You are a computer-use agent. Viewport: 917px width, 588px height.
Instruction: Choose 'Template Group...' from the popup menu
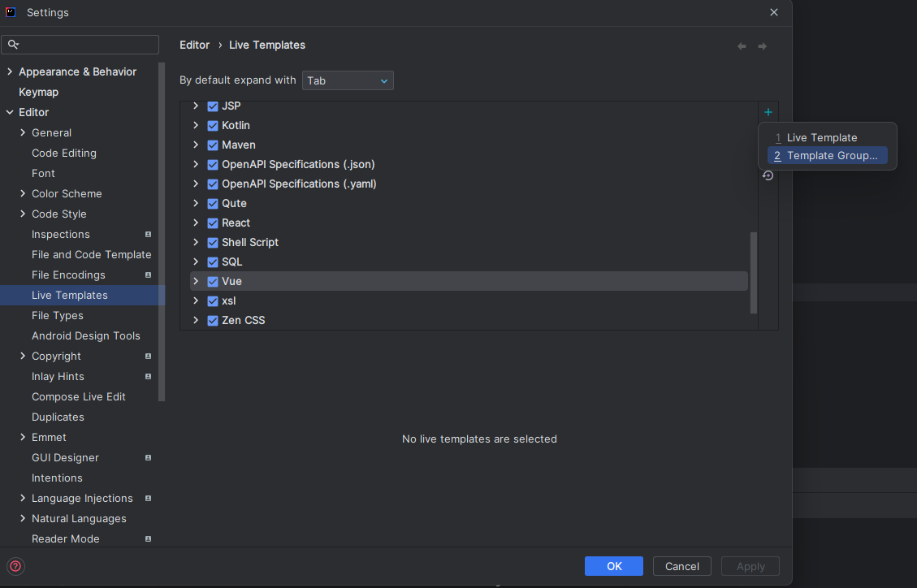coord(827,155)
